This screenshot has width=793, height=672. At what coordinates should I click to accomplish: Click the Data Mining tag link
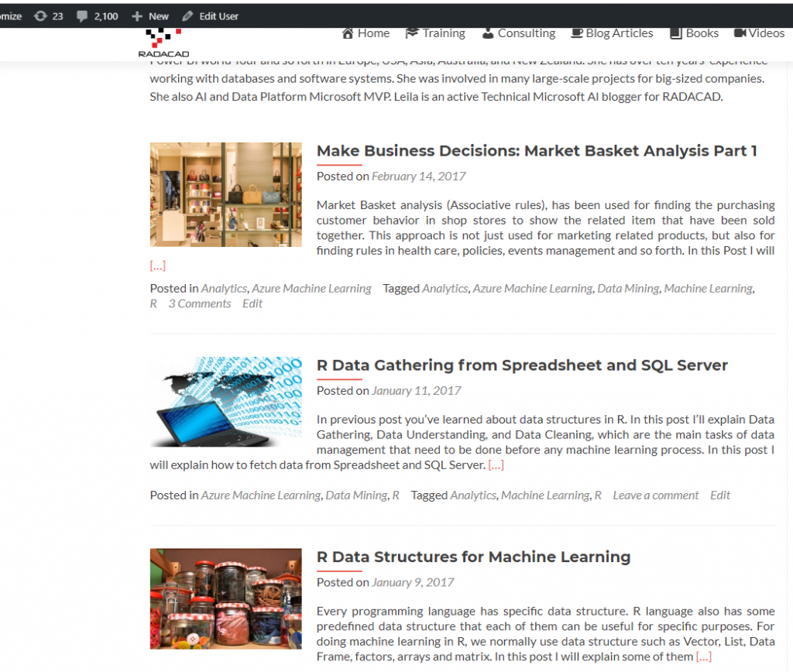click(x=628, y=288)
